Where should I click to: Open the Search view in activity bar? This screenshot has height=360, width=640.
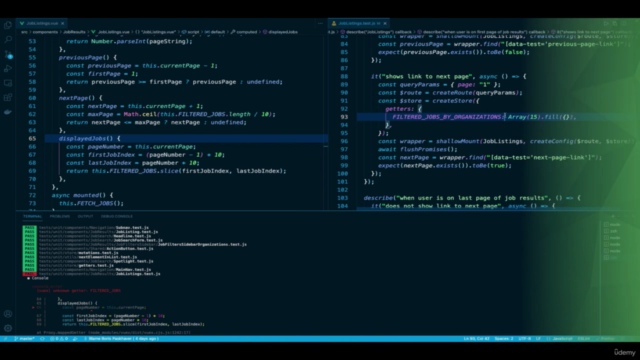click(8, 40)
